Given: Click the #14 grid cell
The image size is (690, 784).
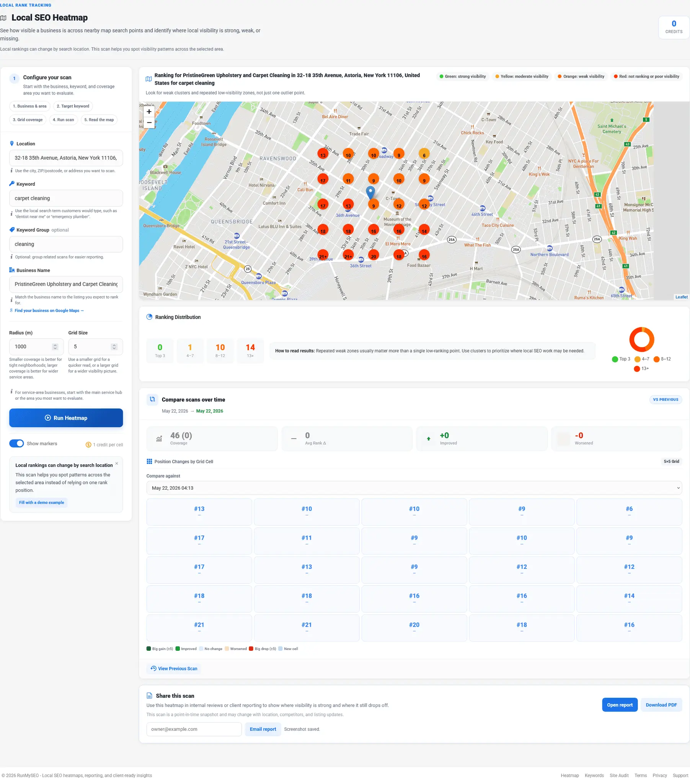Looking at the screenshot, I should point(629,599).
